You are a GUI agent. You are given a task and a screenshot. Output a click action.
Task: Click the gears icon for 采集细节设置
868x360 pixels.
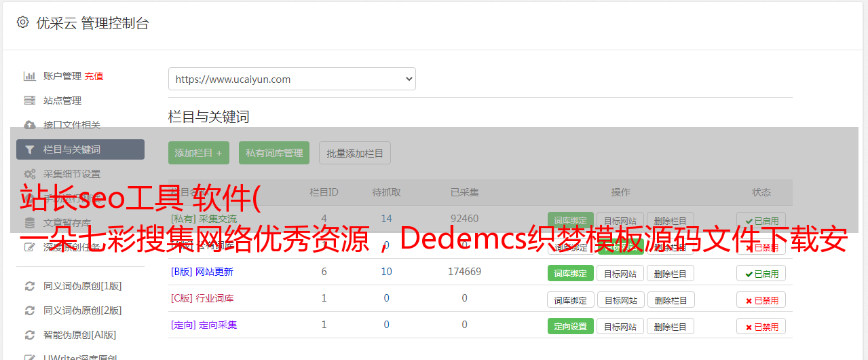(29, 174)
